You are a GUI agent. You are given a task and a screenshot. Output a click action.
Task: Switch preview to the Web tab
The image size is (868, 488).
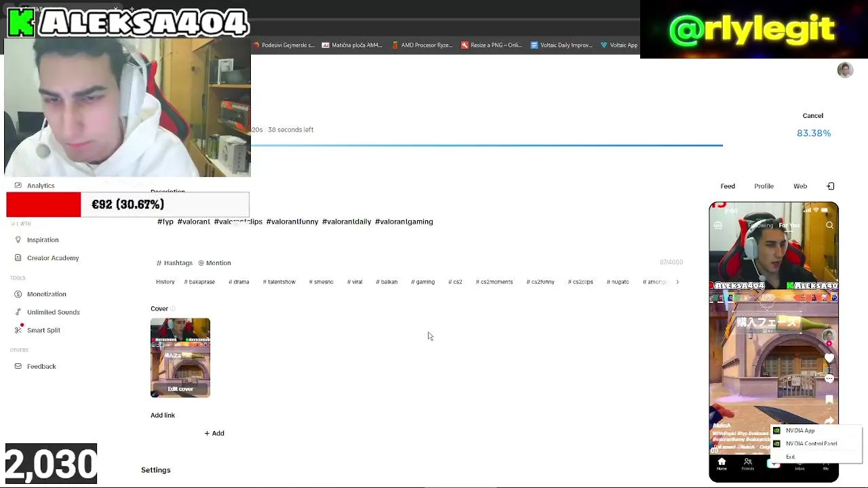800,186
